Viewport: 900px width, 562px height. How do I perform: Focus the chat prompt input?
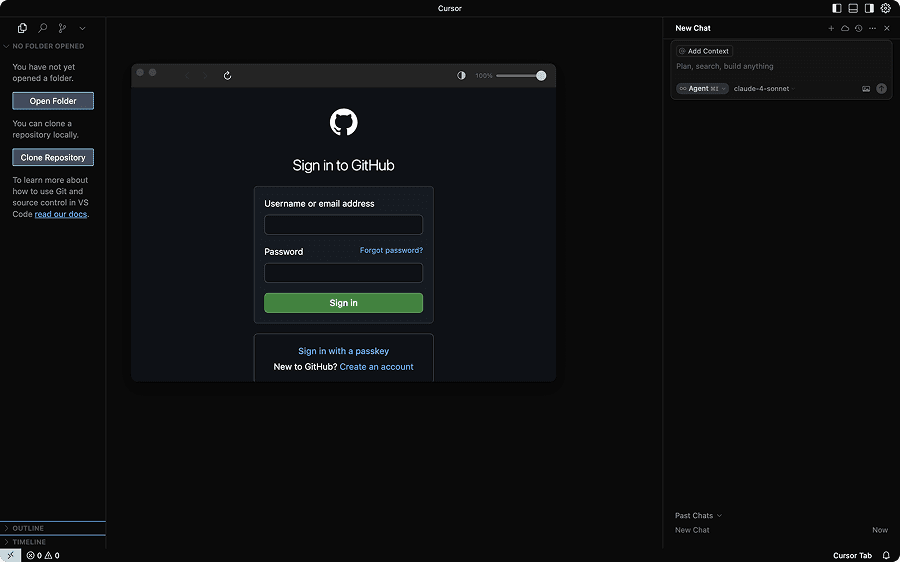pyautogui.click(x=781, y=67)
